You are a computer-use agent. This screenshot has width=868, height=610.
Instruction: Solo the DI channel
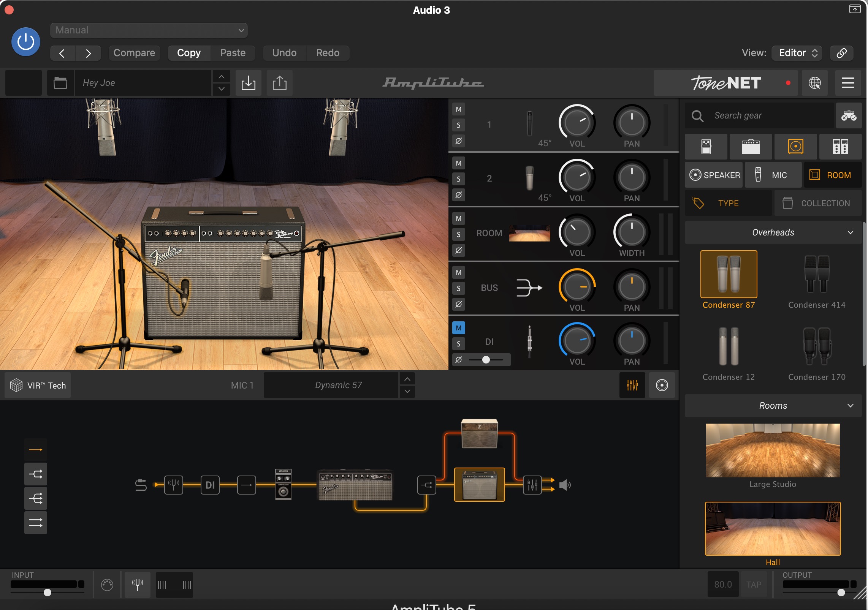[x=459, y=344]
